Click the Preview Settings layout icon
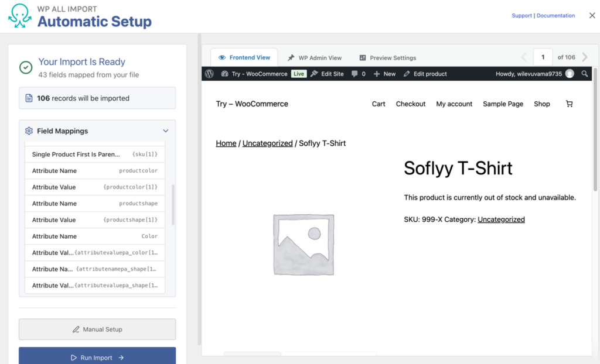This screenshot has width=600, height=364. click(362, 58)
